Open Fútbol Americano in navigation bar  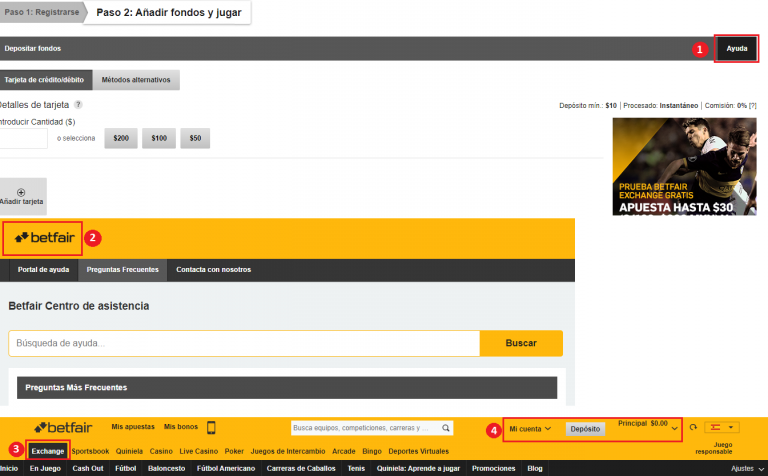tap(226, 469)
